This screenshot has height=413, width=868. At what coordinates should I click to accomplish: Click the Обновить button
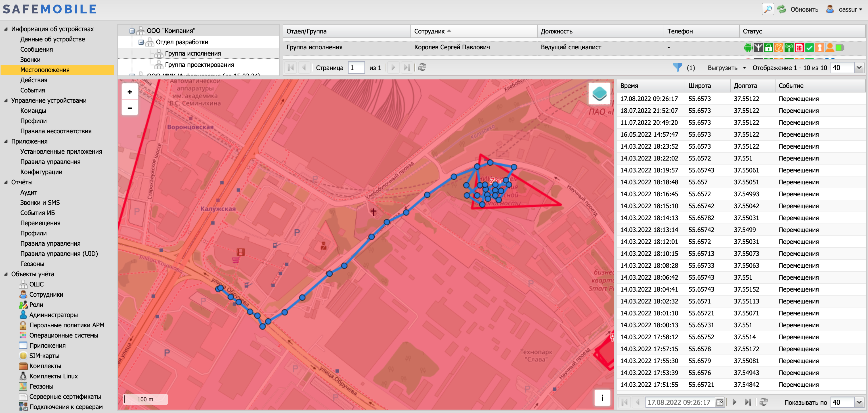point(798,9)
